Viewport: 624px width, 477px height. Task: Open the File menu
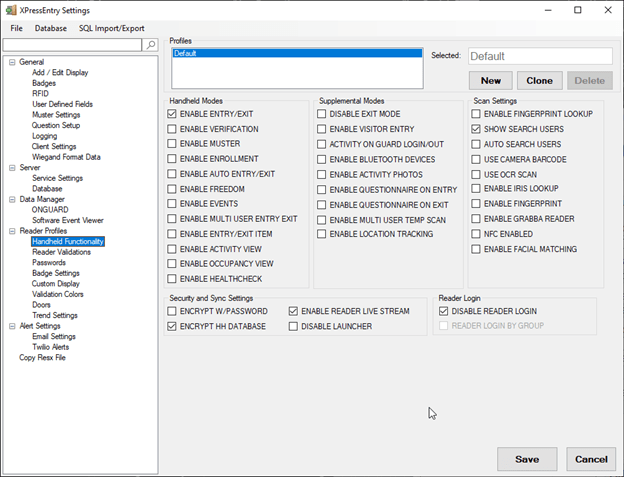click(x=17, y=28)
